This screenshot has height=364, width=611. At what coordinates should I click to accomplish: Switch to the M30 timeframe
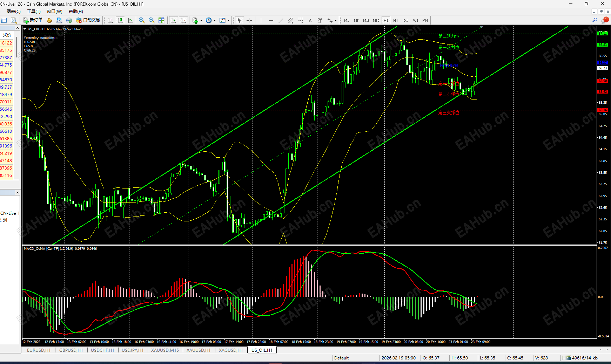tap(376, 20)
